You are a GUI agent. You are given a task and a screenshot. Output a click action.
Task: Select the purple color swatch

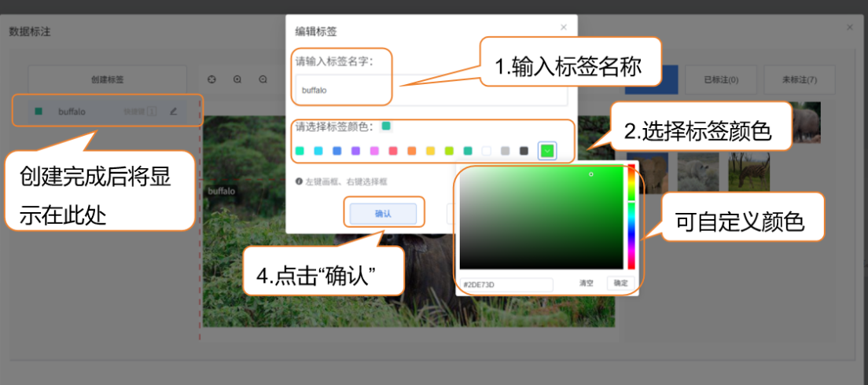click(x=355, y=151)
